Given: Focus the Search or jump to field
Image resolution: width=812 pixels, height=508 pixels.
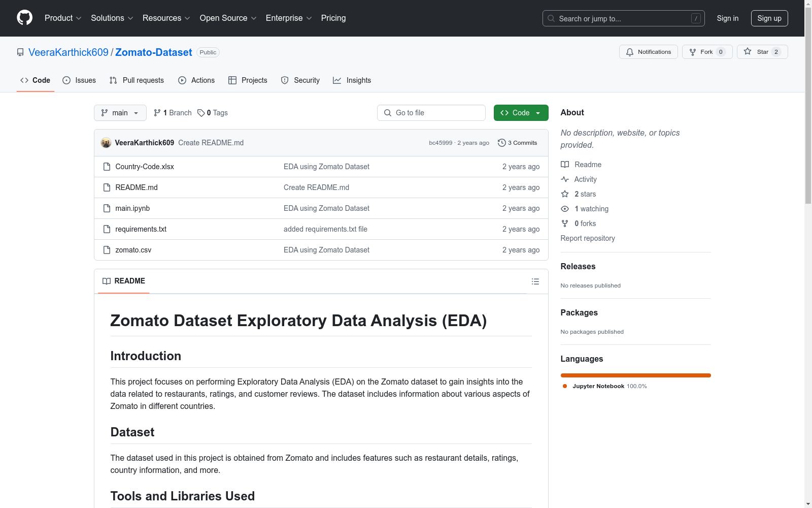Looking at the screenshot, I should pos(623,18).
